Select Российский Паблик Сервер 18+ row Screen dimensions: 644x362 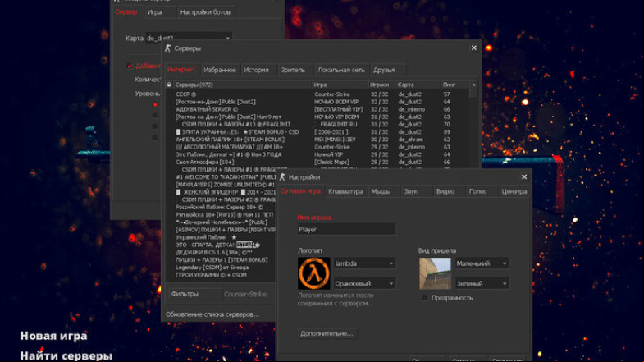point(221,207)
